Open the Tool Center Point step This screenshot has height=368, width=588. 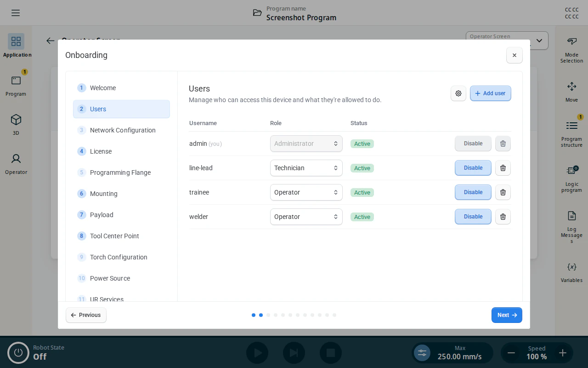(121, 236)
